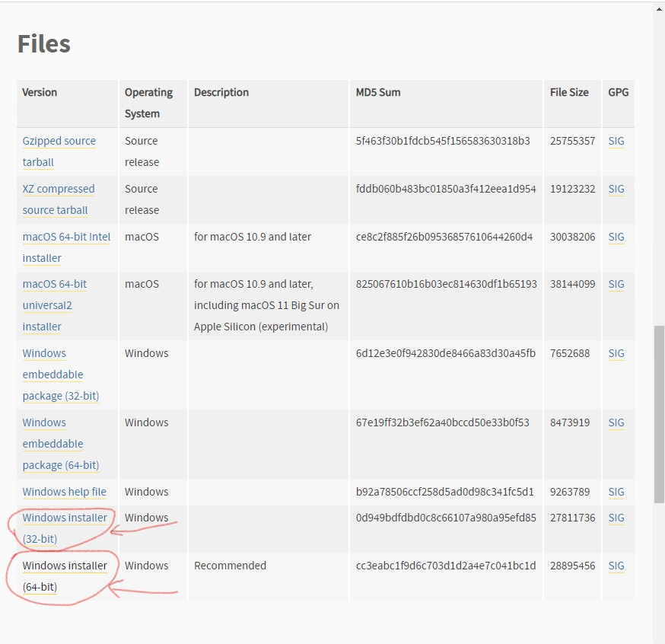
Task: Open the Gzipped source tarball link
Action: (x=59, y=151)
